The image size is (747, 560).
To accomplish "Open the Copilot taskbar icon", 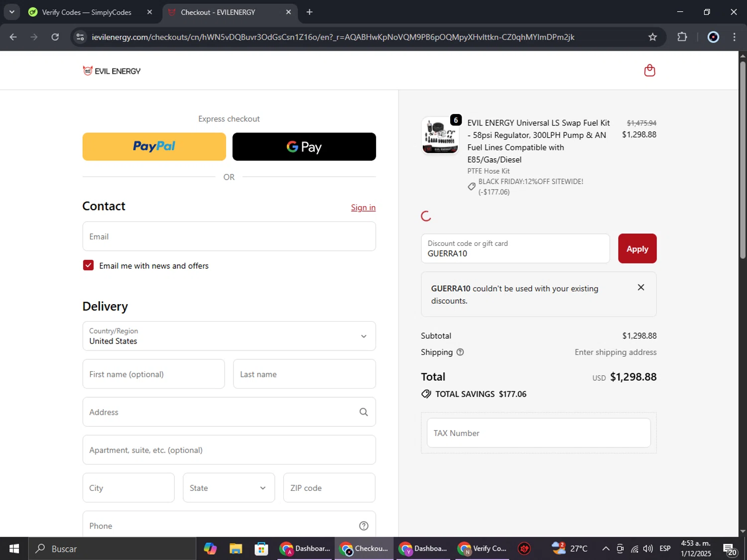I will [x=210, y=549].
